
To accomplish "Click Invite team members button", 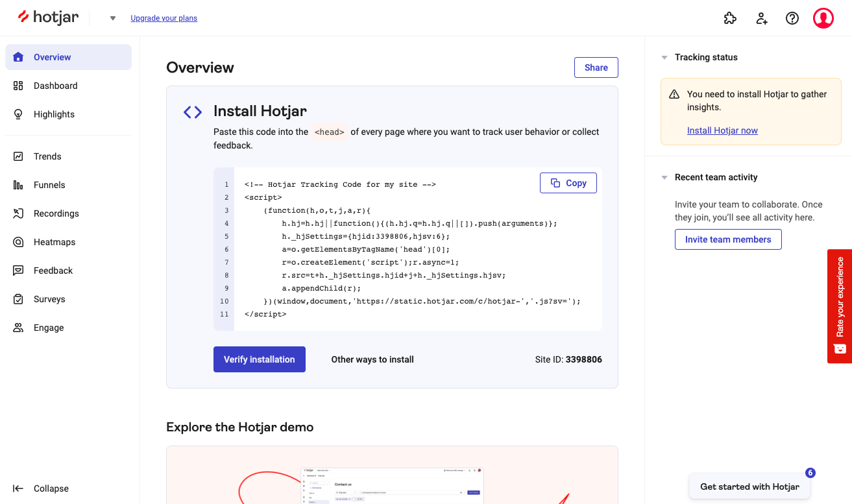I will (728, 239).
